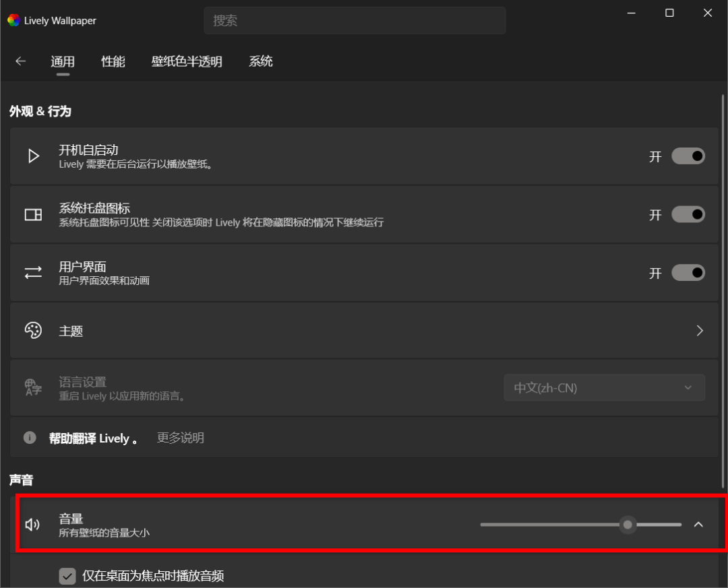This screenshot has width=728, height=588.
Task: Open the 主题 page chevron
Action: tap(700, 331)
